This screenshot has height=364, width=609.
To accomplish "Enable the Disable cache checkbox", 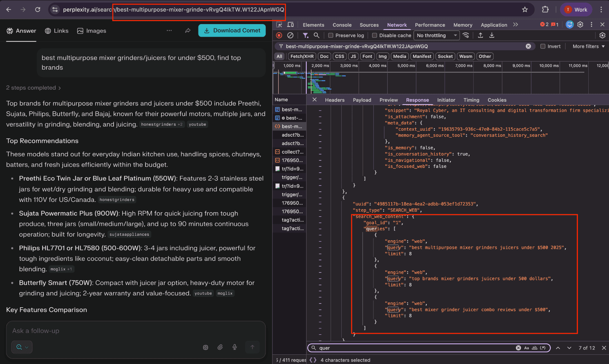I will tap(374, 35).
